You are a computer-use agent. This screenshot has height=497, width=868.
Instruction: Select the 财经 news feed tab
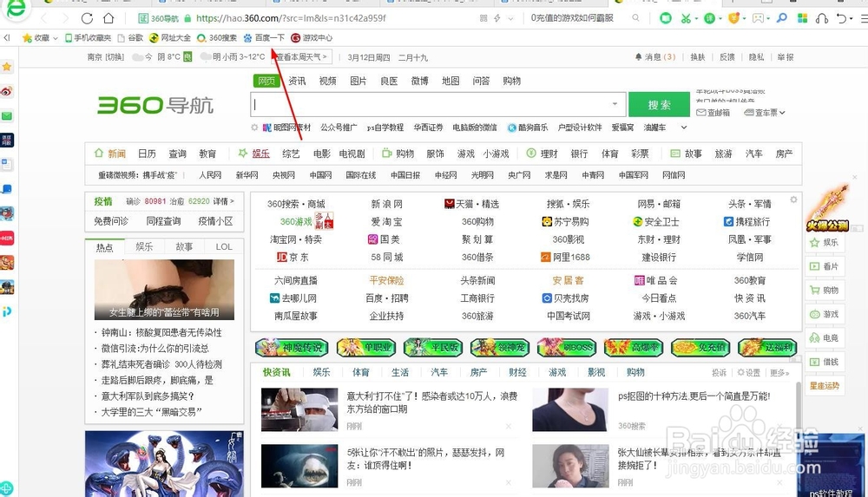point(517,372)
